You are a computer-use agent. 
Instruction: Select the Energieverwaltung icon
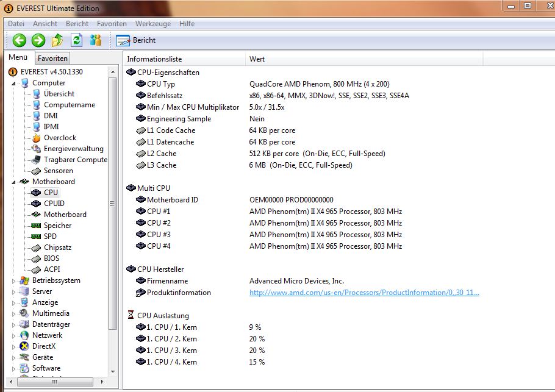(36, 149)
